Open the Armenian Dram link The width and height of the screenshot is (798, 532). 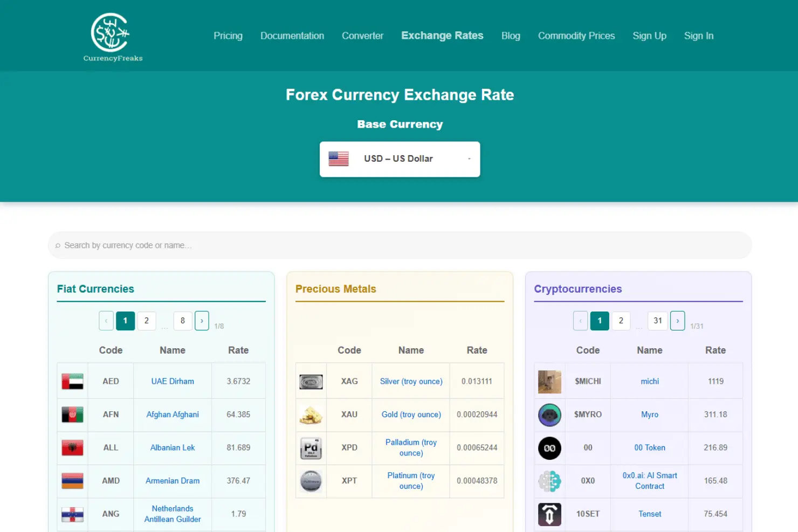pyautogui.click(x=173, y=481)
